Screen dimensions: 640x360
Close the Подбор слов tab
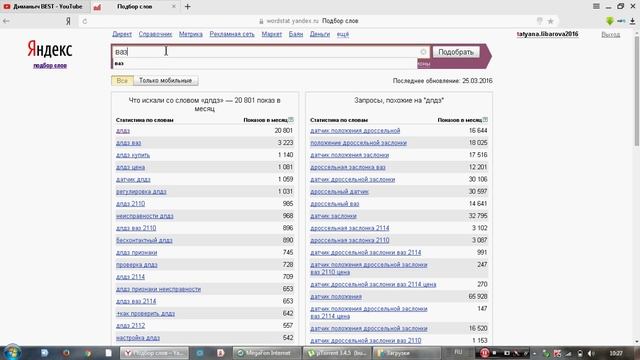click(x=173, y=7)
